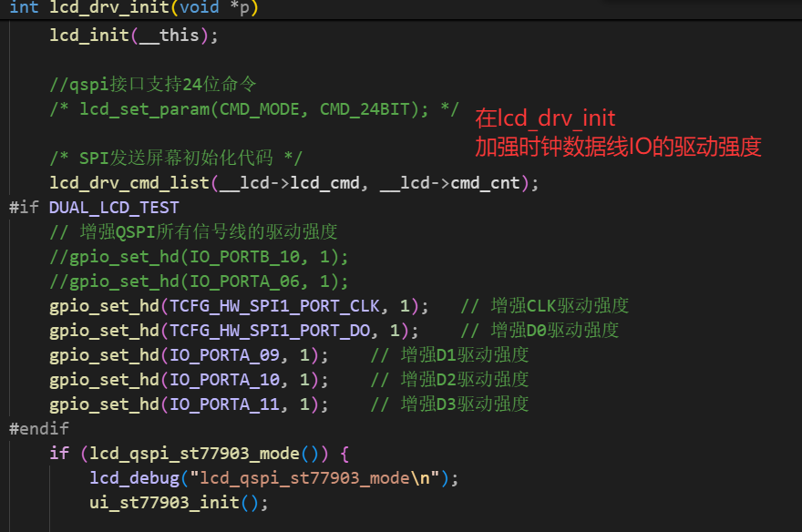Screen dimensions: 802x532
Task: Select the string "lcd_qspi_st77903_mode\n"
Action: pos(314,478)
